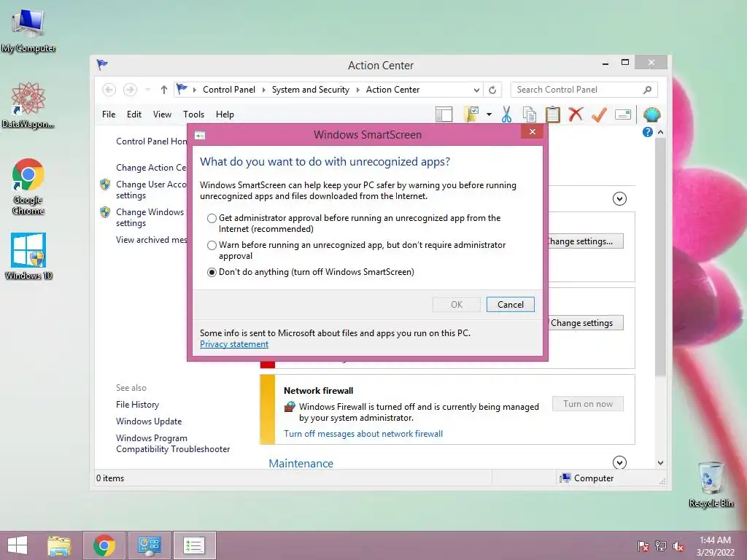Click System and Security in breadcrumb
The image size is (747, 560).
point(310,90)
